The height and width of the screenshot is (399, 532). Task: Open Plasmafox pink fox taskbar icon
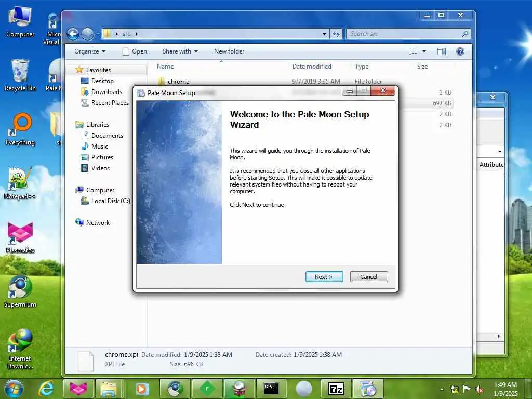tap(78, 389)
